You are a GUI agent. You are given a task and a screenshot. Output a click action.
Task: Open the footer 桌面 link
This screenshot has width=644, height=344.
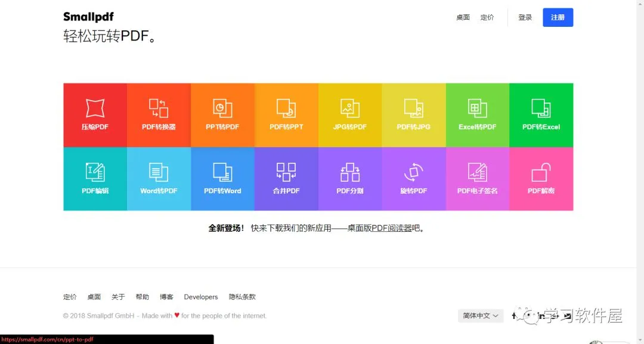point(94,297)
